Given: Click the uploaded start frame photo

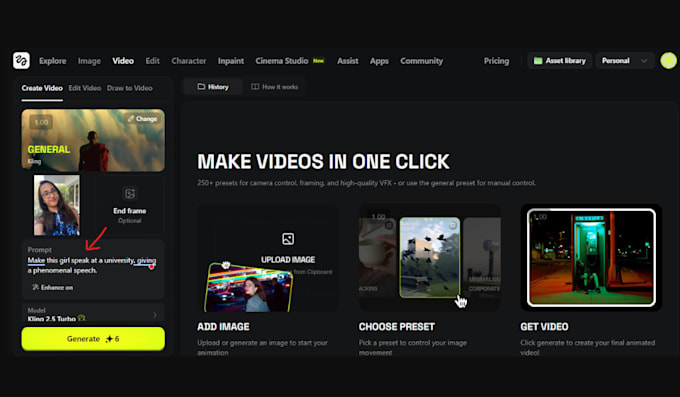Looking at the screenshot, I should [x=57, y=205].
